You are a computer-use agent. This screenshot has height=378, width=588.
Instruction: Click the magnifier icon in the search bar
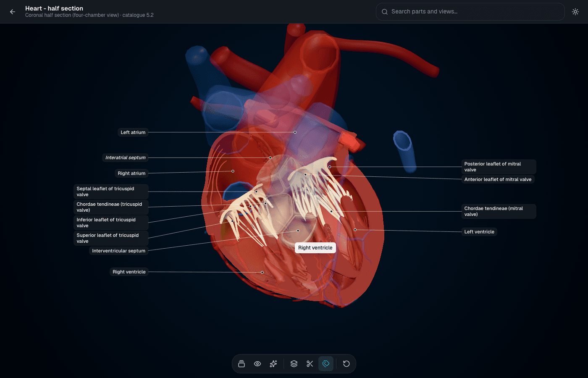click(x=384, y=12)
